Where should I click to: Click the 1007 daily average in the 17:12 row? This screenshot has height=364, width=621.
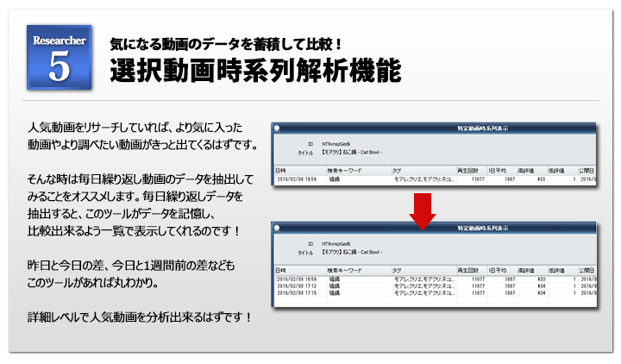click(510, 286)
